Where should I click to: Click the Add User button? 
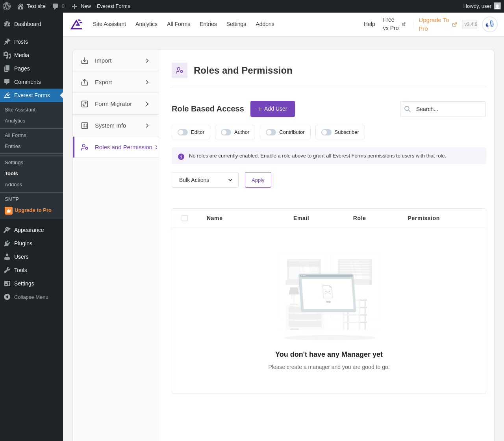point(272,109)
